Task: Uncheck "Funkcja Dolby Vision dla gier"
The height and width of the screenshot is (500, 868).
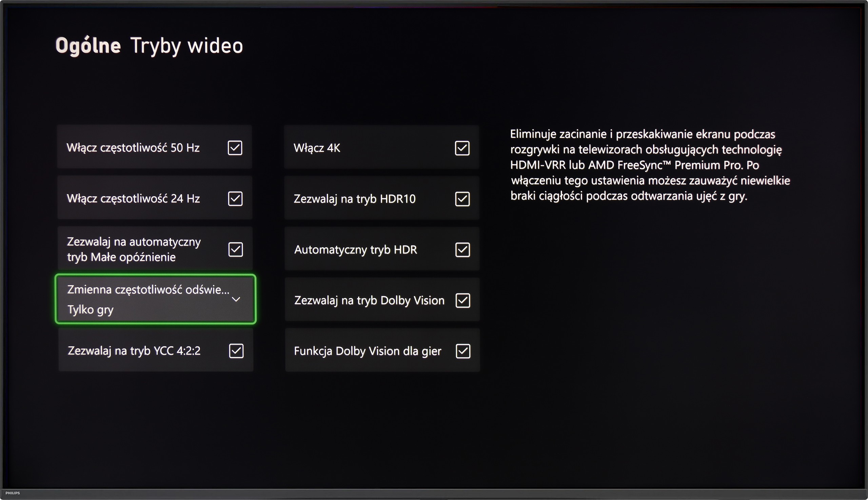Action: (463, 351)
